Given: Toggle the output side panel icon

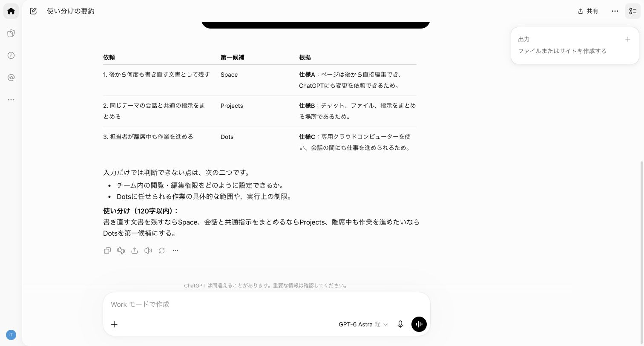Looking at the screenshot, I should 633,11.
